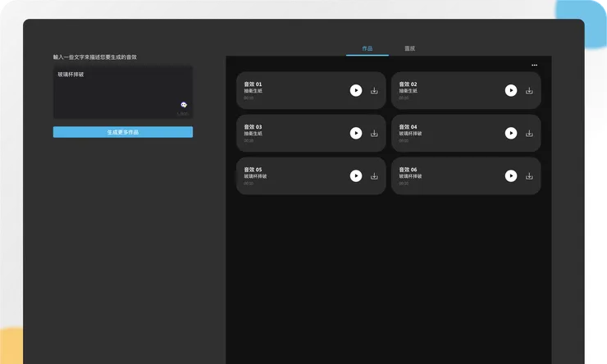
Task: Download sound effect 音效 02
Action: [x=529, y=91]
